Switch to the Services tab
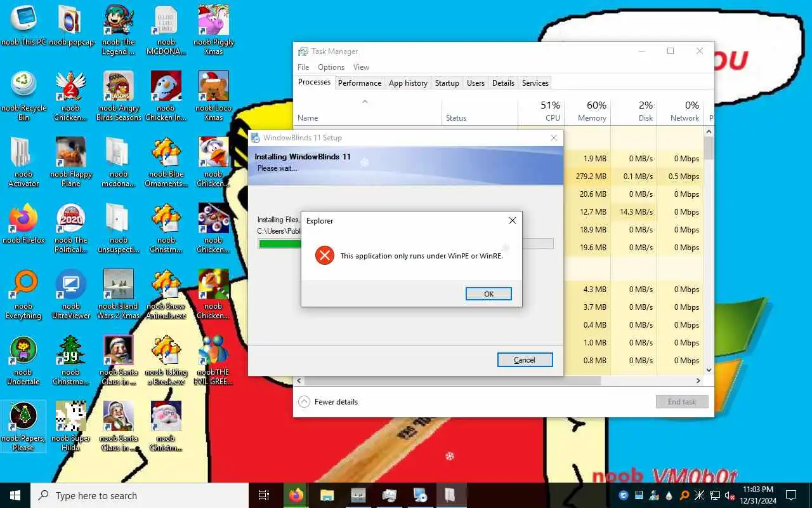Screen dimensions: 812x508 point(535,83)
